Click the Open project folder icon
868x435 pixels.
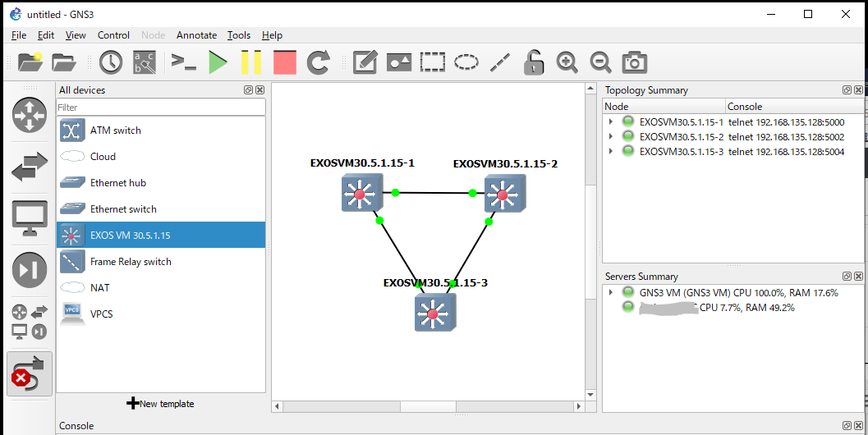(64, 62)
